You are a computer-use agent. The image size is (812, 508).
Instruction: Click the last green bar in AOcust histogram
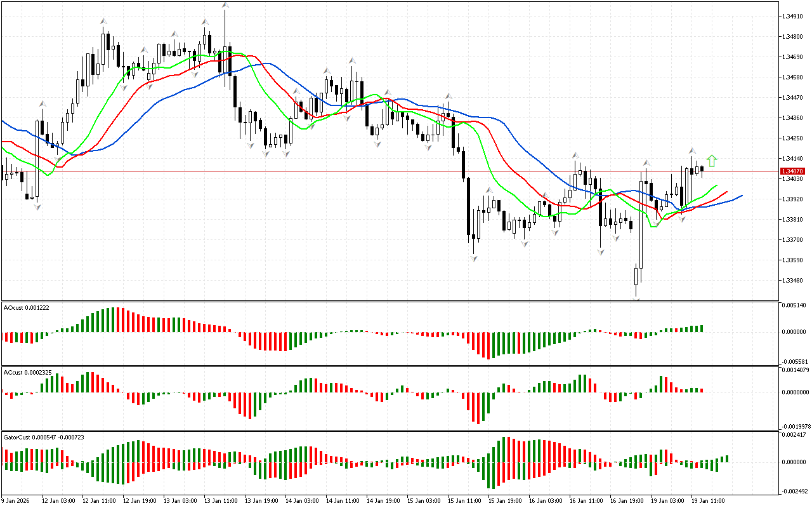click(702, 328)
